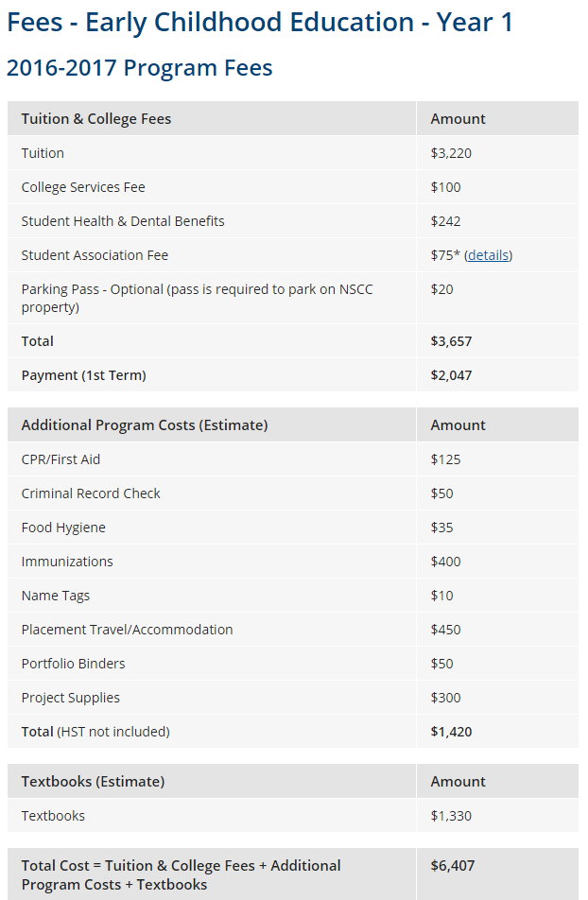Select the Placement Travel/Accommodation label
The image size is (588, 900).
point(127,630)
